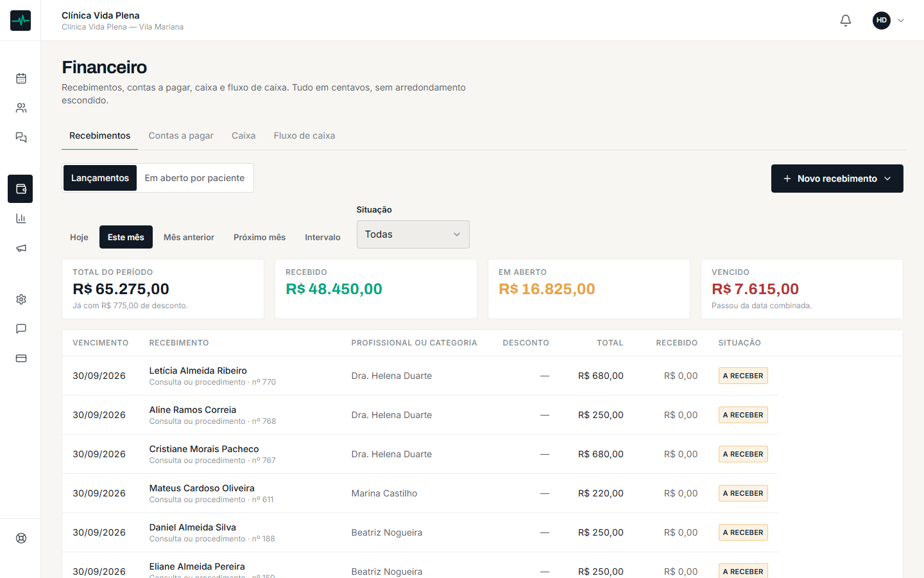
Task: Switch to the Contas a pagar tab
Action: 181,136
